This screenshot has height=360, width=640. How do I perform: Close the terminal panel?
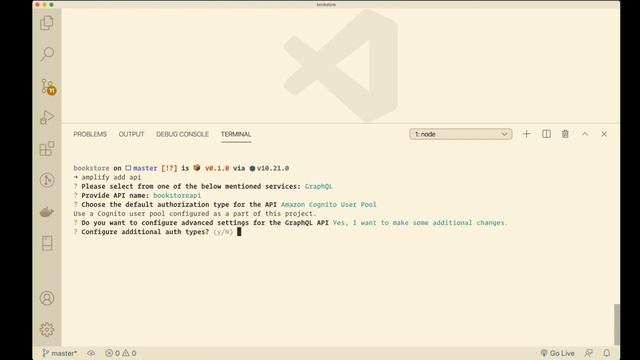click(x=604, y=134)
